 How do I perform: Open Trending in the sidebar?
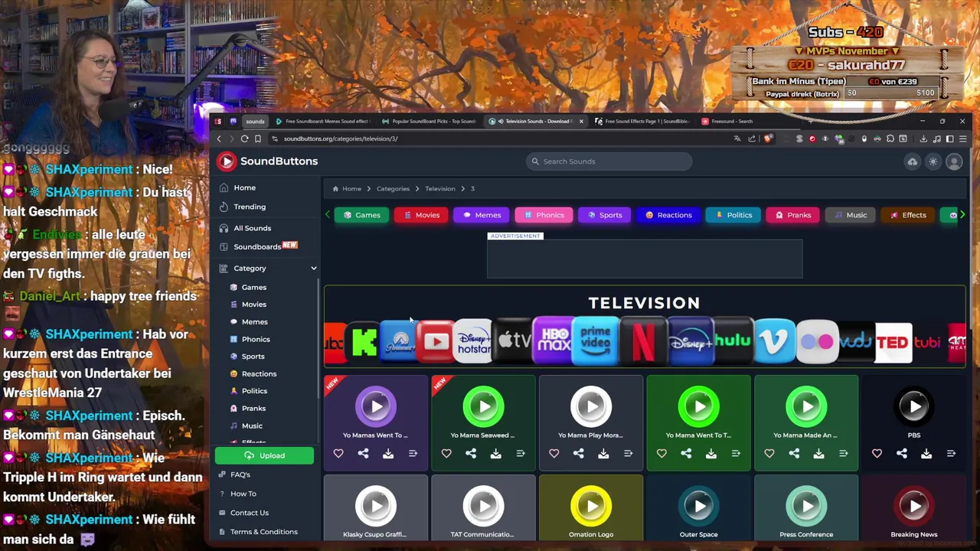250,207
